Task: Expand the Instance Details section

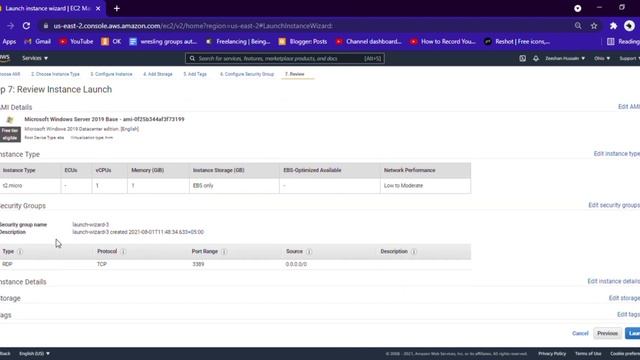Action: [23, 282]
